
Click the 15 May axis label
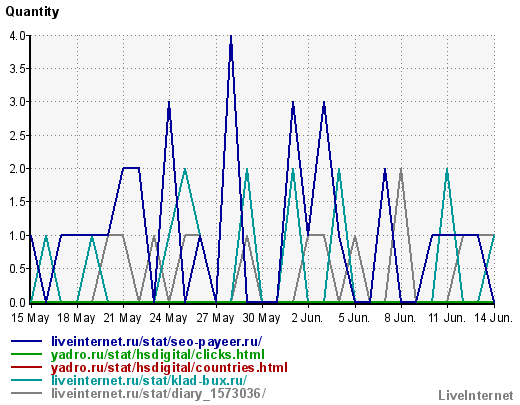[x=30, y=318]
